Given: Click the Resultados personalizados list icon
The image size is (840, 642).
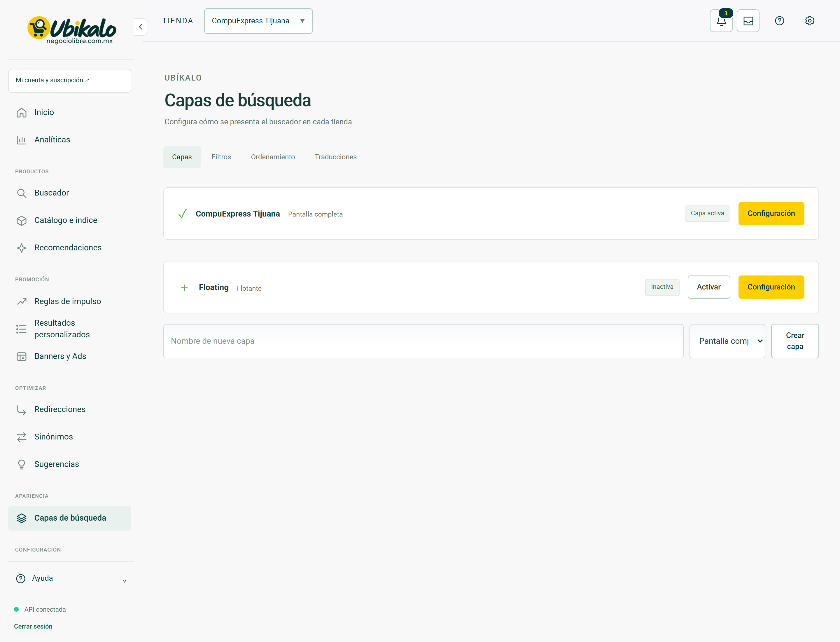Looking at the screenshot, I should (22, 329).
